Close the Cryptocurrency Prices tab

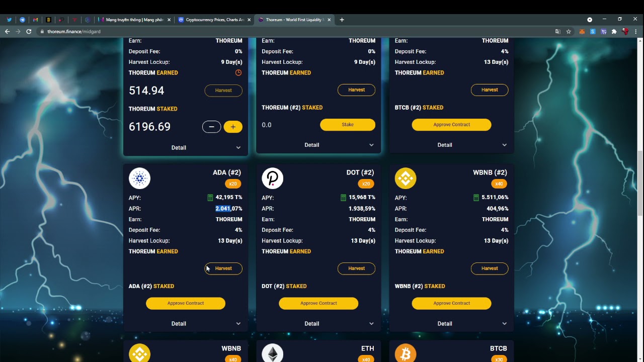tap(249, 20)
